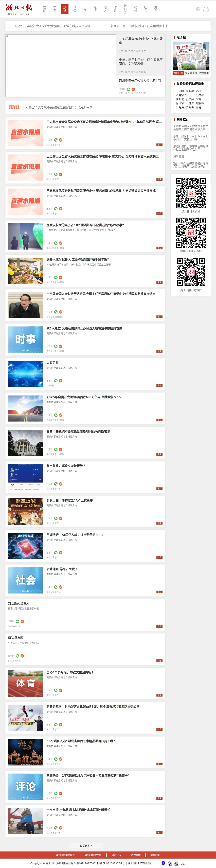Select 楚天都市报 e-paper tab
216x868 pixels.
tap(191, 73)
